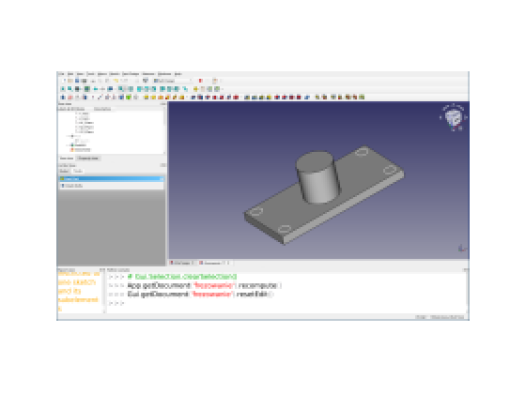Viewport: 526px width, 394px height.
Task: Click the second task panel entry
Action: [111, 186]
